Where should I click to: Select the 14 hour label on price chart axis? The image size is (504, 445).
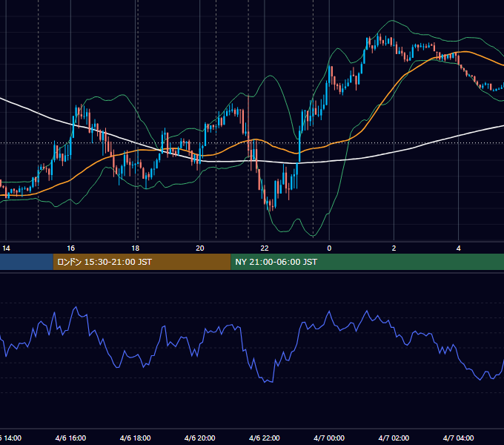point(6,248)
